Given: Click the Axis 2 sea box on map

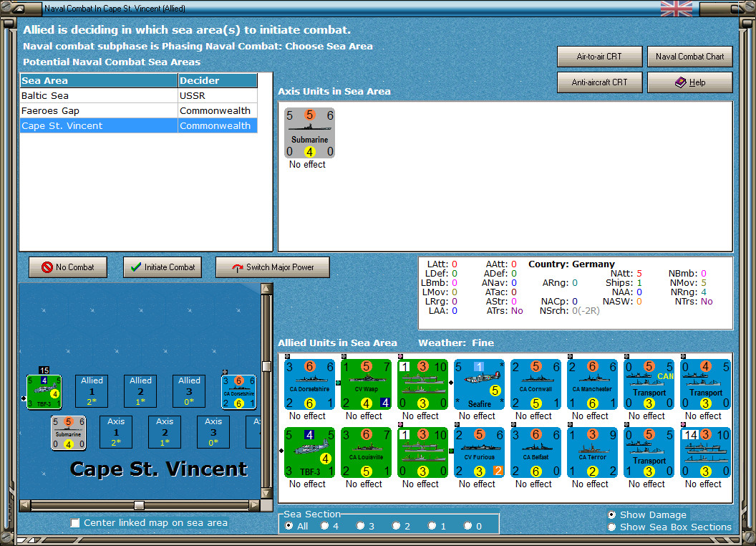Looking at the screenshot, I should 165,432.
